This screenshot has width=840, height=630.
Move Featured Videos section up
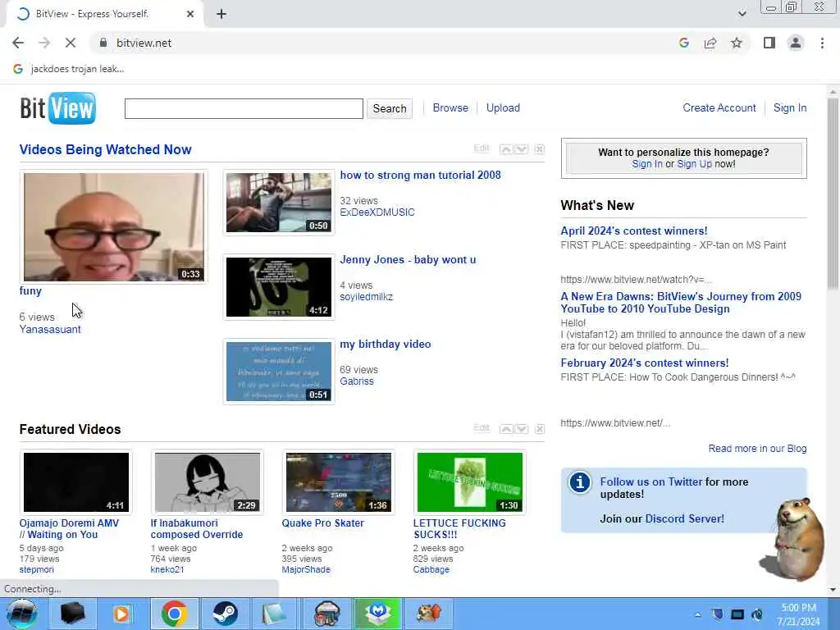point(505,428)
